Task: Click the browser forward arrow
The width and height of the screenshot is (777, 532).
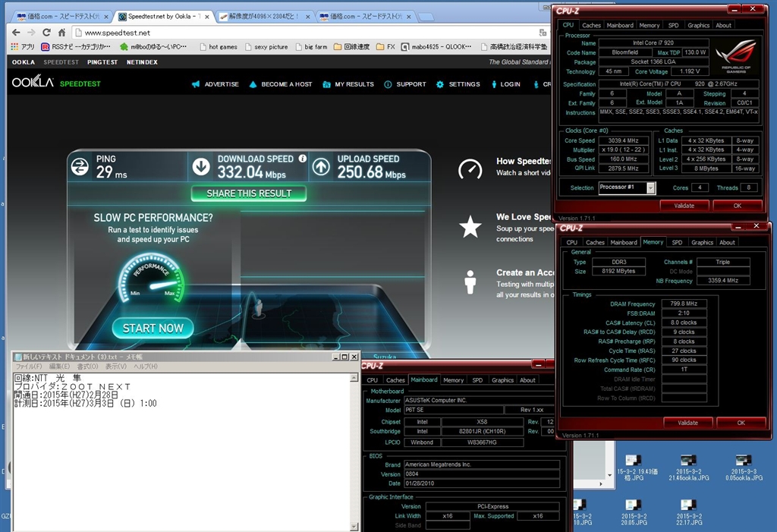Action: click(x=31, y=32)
